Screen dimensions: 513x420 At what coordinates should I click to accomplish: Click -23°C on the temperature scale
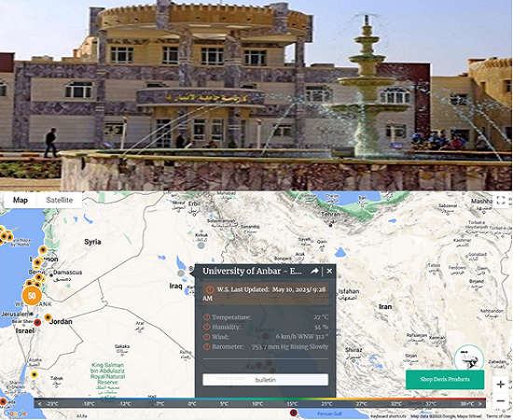[x=52, y=403]
